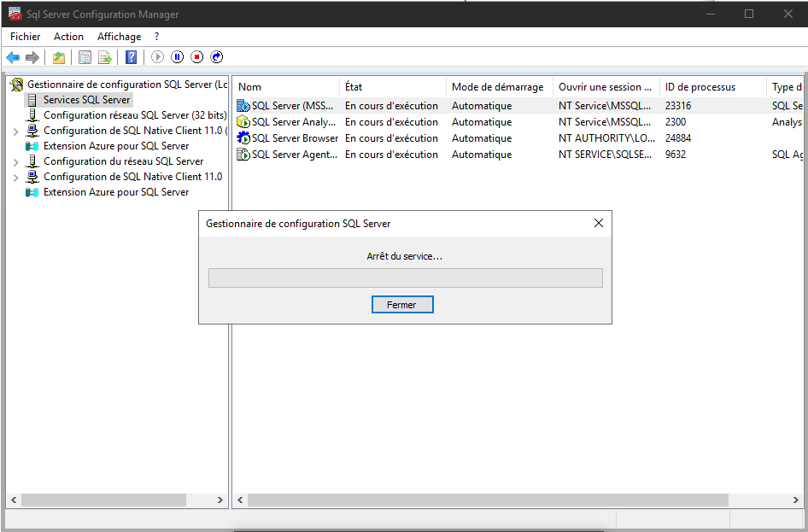Click the SQL Server (MSS...) service icon
This screenshot has height=532, width=808.
[243, 106]
